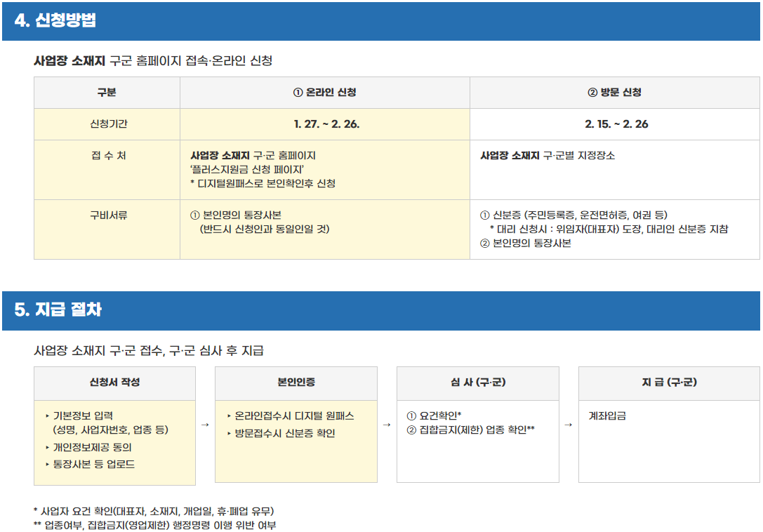The image size is (763, 532).
Task: Click '(반드시 신청인과 동일인일 것)' note
Action: 265,230
